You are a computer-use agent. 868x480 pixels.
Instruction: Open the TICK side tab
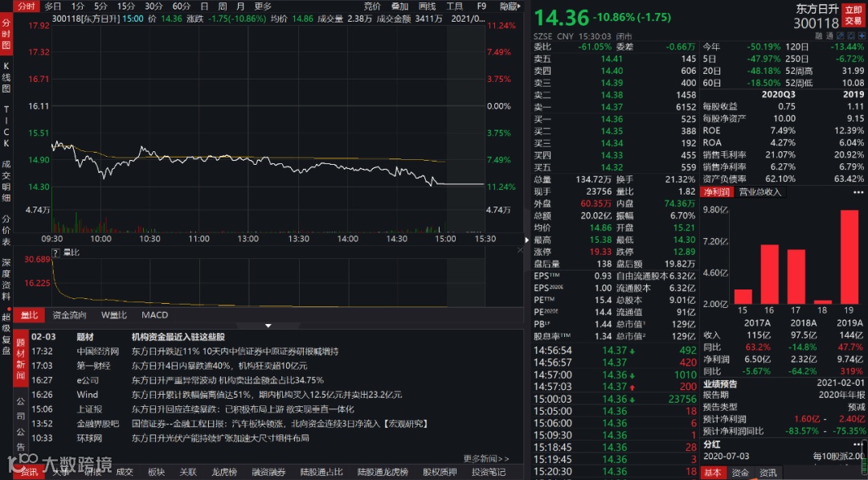coord(6,125)
